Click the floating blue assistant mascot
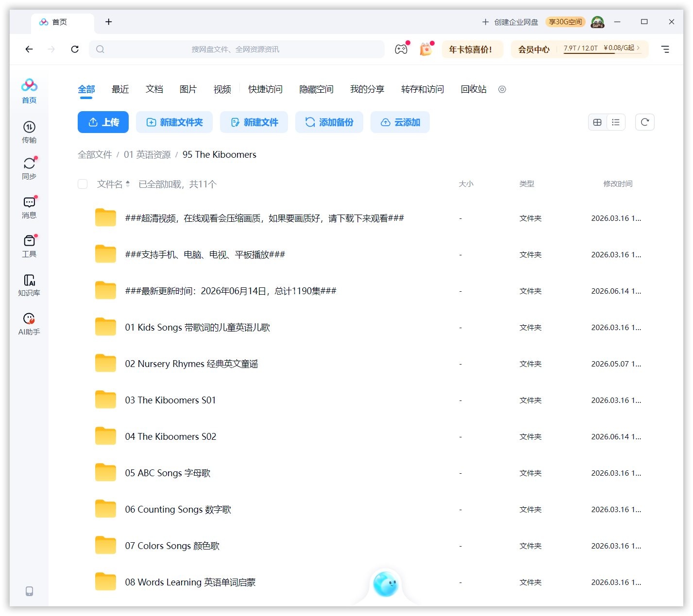 (x=386, y=584)
